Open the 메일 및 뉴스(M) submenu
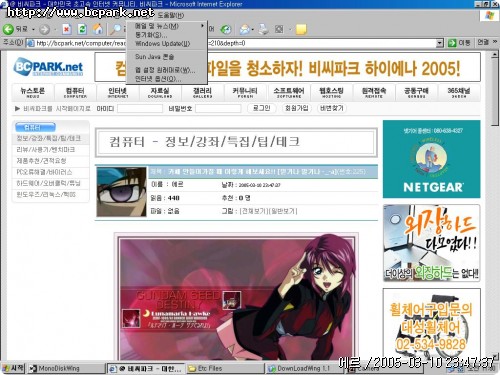 (x=167, y=26)
